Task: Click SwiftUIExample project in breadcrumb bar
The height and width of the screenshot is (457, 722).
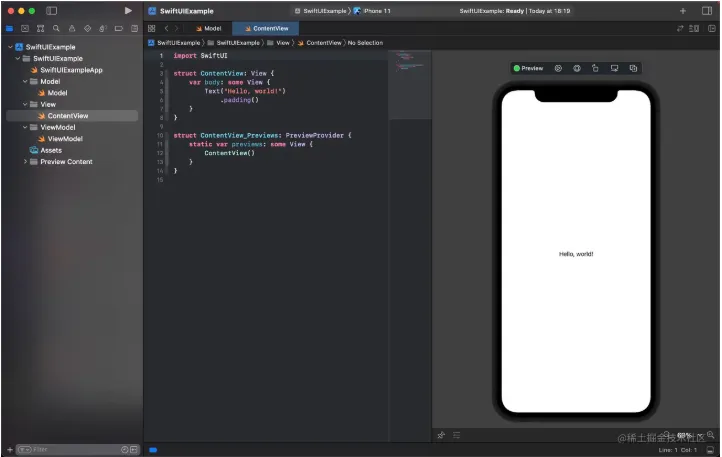Action: (x=174, y=43)
